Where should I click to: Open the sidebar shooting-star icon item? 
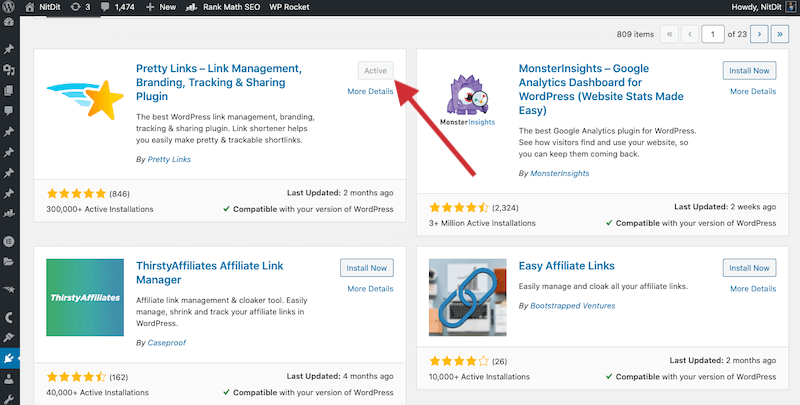click(9, 289)
